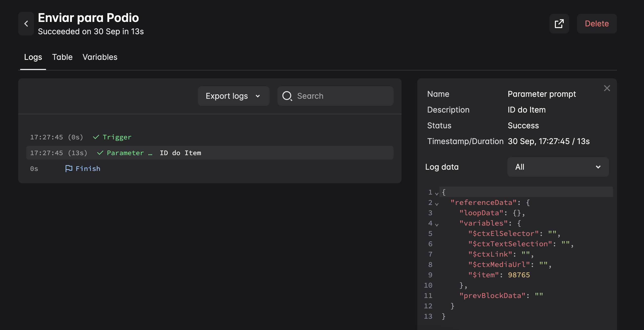The height and width of the screenshot is (330, 644).
Task: Click the green checkmark beside Trigger
Action: click(x=96, y=137)
